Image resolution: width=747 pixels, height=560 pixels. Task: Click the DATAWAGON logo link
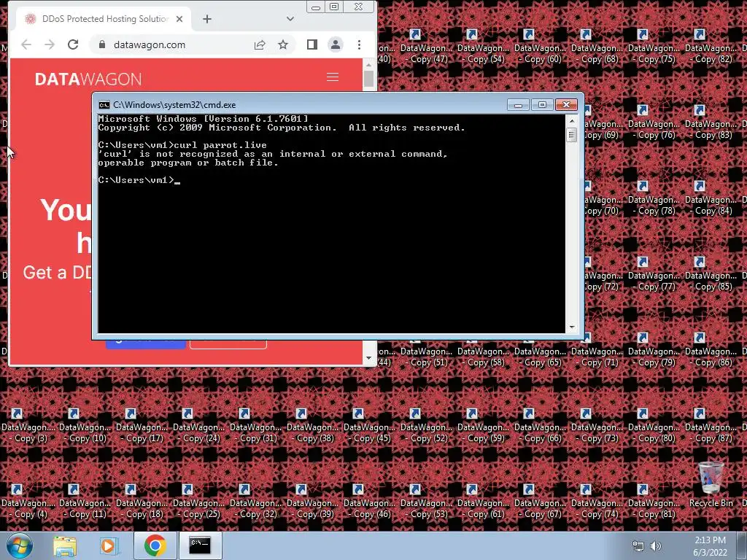pos(88,79)
